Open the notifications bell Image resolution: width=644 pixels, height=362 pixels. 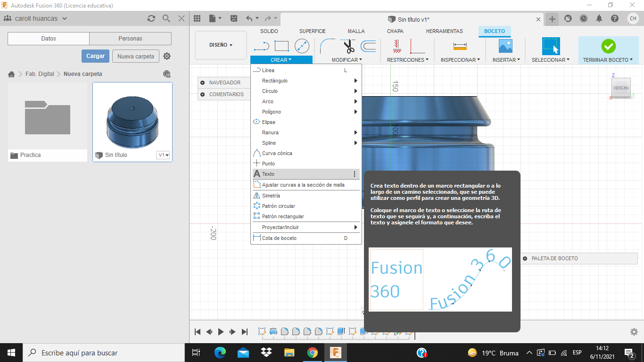point(599,18)
